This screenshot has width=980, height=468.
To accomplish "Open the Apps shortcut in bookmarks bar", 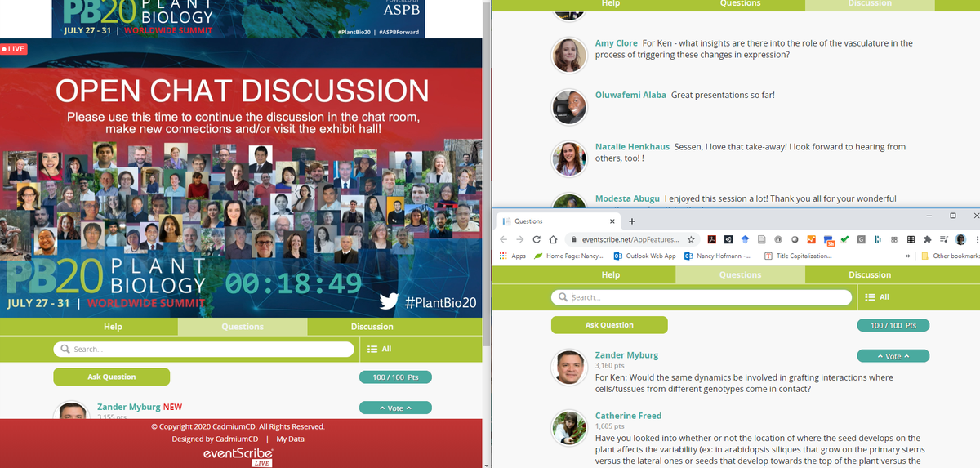I will pos(512,256).
